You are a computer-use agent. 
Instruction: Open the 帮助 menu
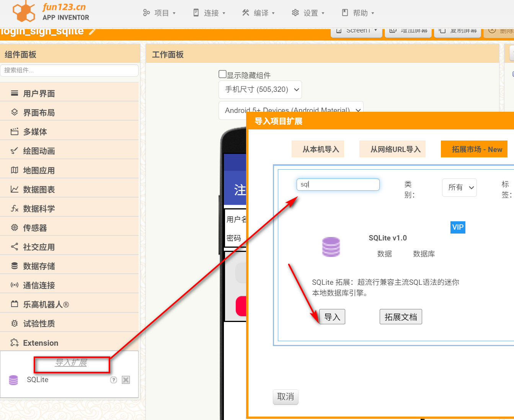pos(358,13)
